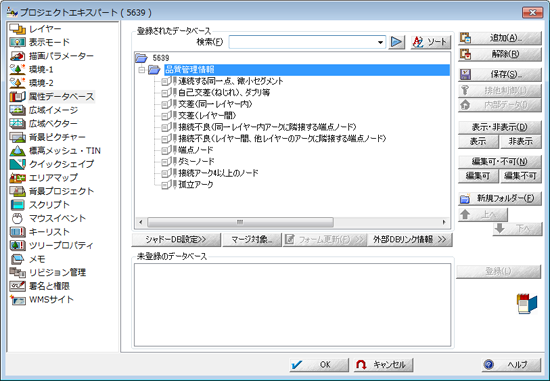
Task: Click the 編集不可 button
Action: tap(521, 176)
